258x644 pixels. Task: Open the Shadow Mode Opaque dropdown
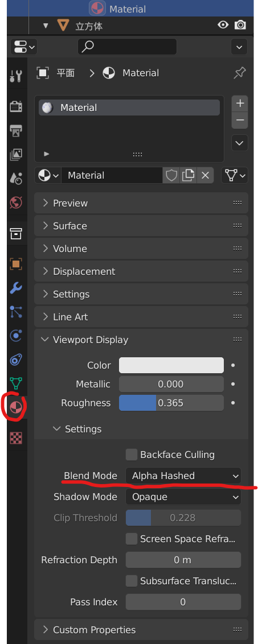[x=183, y=497]
